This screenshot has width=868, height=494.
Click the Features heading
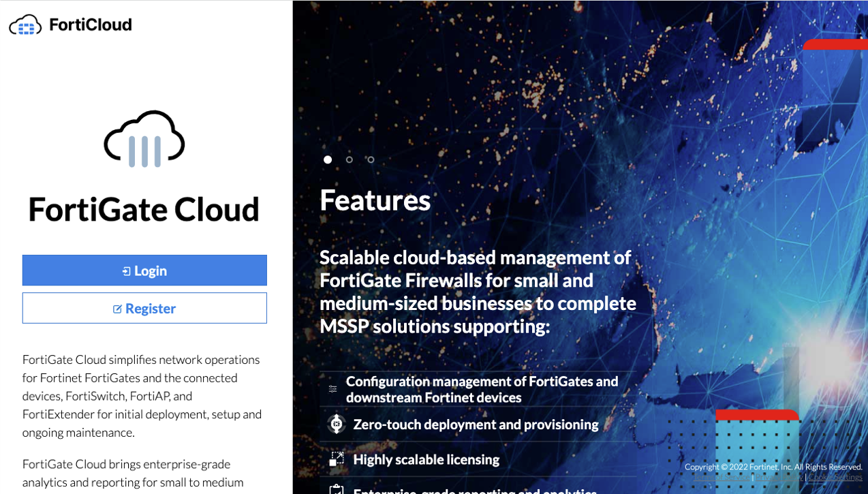375,200
